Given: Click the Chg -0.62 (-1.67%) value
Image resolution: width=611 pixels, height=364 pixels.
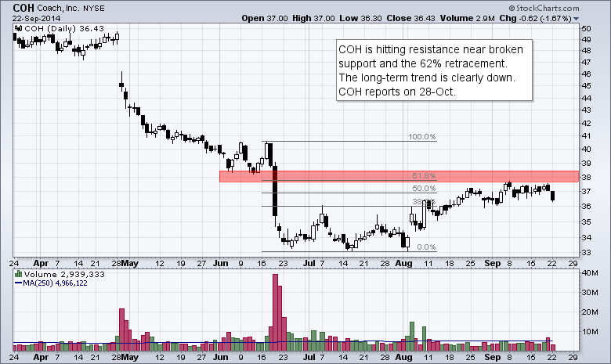Looking at the screenshot, I should (535, 18).
